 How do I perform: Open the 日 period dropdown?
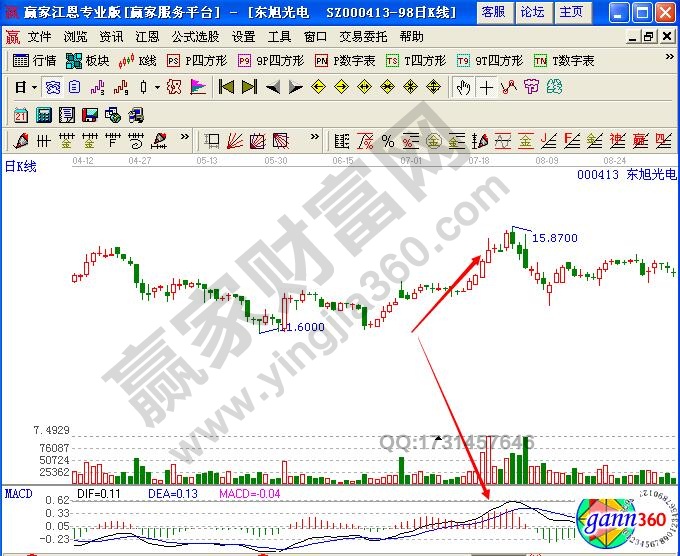(25, 87)
